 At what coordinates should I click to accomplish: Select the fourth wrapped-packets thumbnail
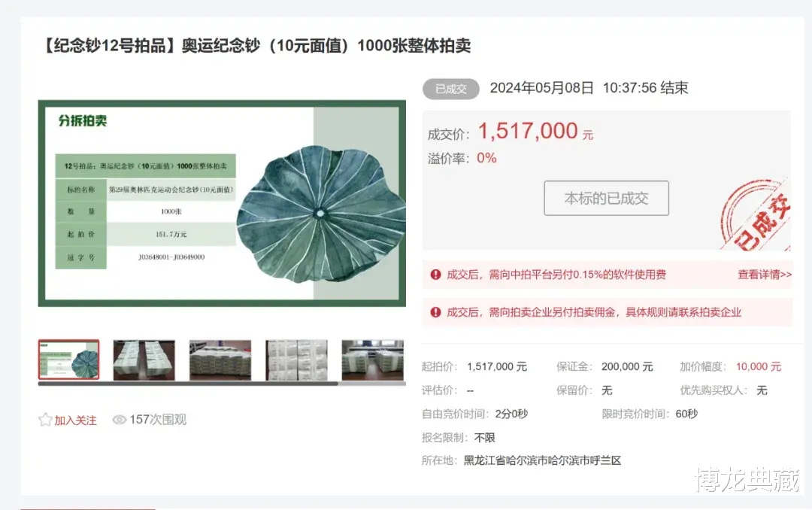(296, 359)
